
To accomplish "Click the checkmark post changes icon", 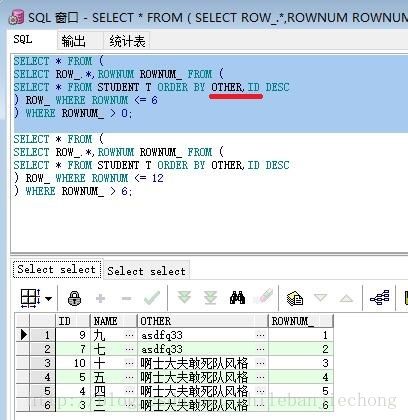I will coord(152,298).
